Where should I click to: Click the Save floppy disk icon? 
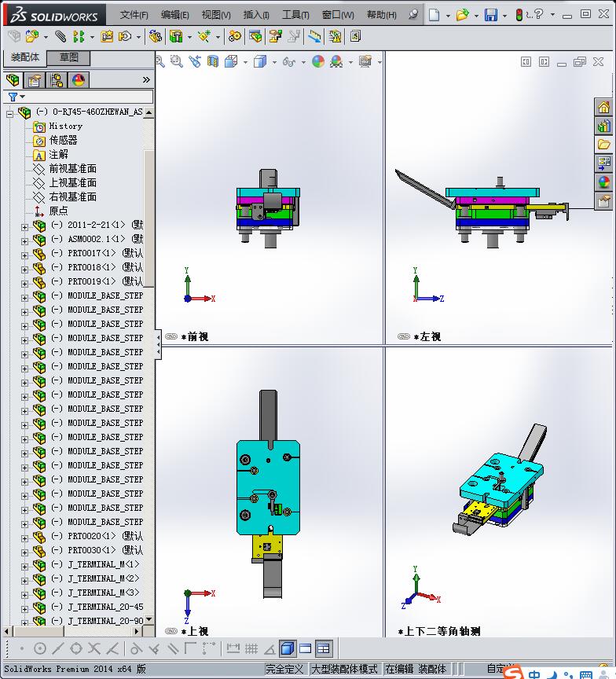491,15
